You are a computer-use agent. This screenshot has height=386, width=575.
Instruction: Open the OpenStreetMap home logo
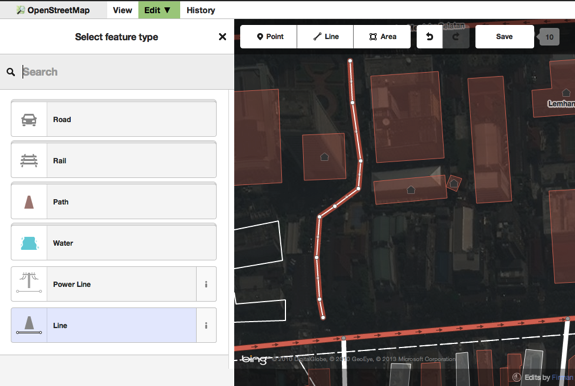pos(53,10)
